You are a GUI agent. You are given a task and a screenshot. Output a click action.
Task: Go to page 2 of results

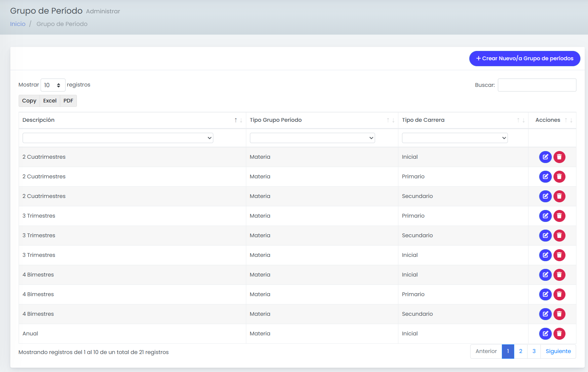(521, 351)
